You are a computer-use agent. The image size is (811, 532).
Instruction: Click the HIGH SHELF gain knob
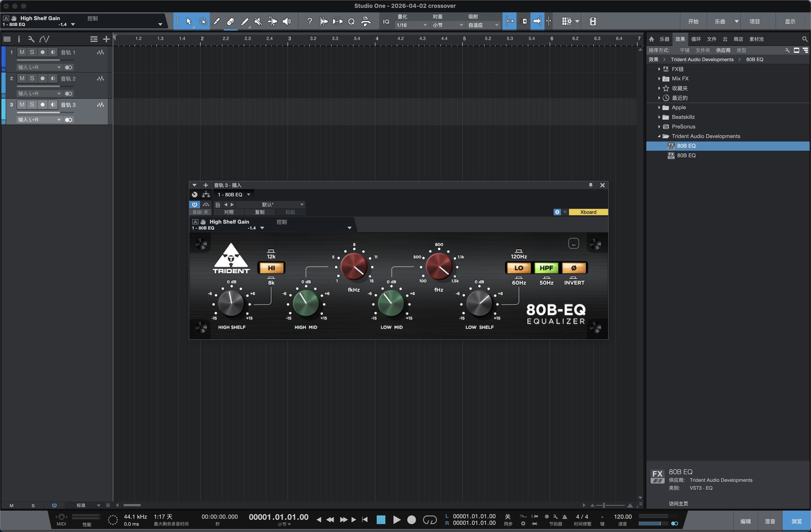pyautogui.click(x=231, y=303)
